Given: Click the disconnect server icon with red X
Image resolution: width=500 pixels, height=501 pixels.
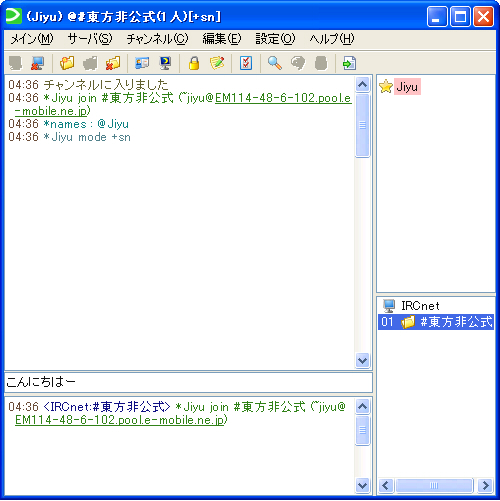Looking at the screenshot, I should [x=37, y=63].
